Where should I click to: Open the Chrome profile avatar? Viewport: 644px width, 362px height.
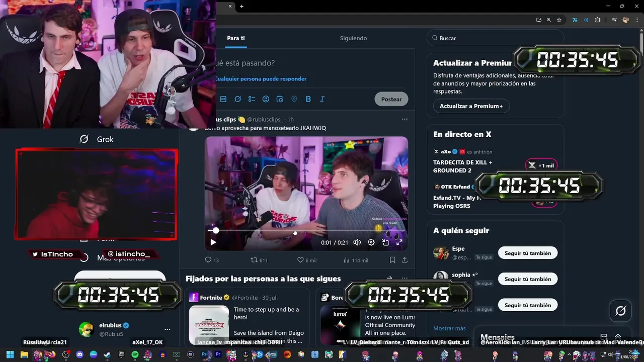pyautogui.click(x=626, y=20)
